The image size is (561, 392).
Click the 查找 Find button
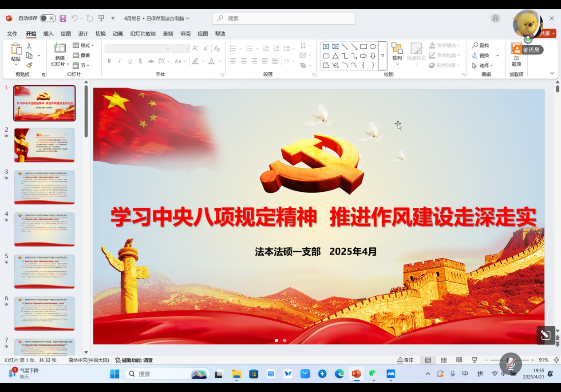coord(480,45)
